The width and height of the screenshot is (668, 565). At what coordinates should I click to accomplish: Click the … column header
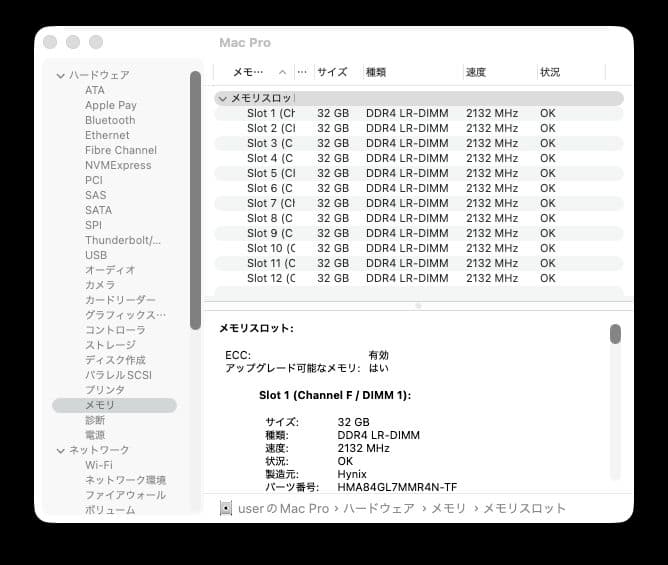(302, 72)
